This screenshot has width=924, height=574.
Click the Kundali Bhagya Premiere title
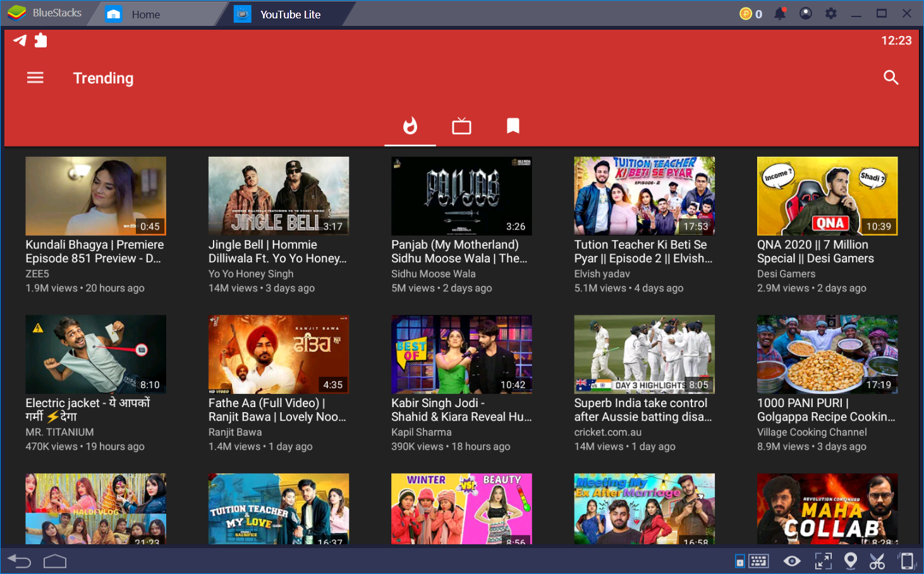point(95,252)
